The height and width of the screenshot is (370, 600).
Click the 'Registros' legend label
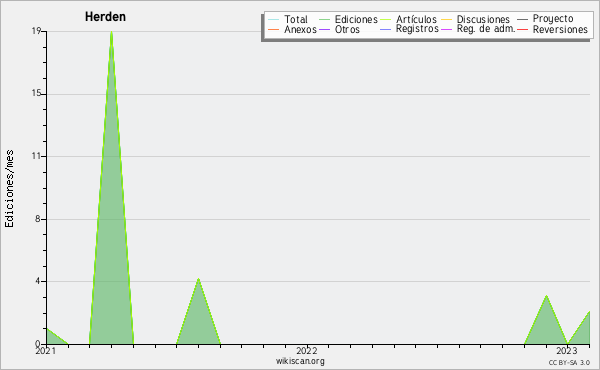coord(417,29)
